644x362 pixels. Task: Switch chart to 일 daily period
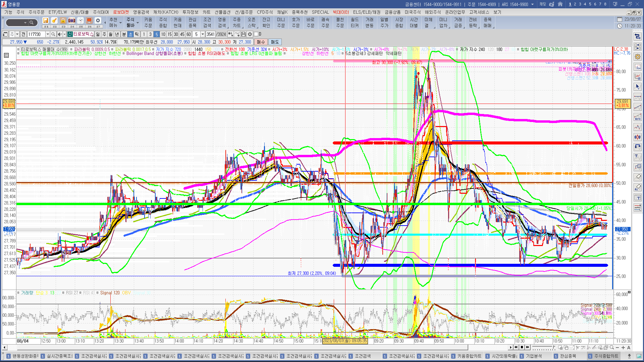click(x=98, y=34)
